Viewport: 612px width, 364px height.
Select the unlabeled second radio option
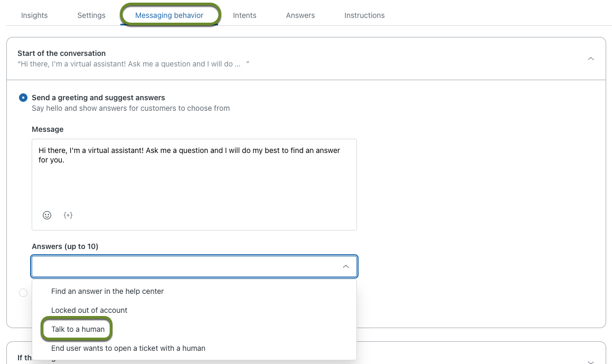23,293
